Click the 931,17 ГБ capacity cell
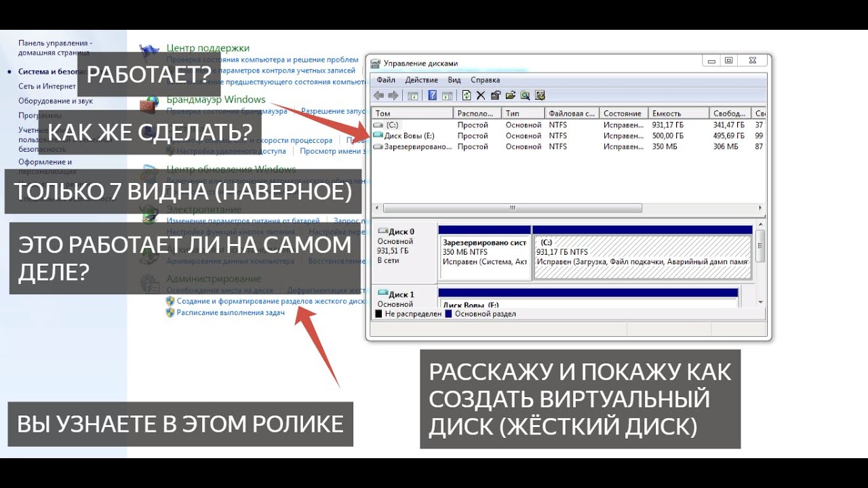Screen dimensions: 868x488 coord(668,125)
